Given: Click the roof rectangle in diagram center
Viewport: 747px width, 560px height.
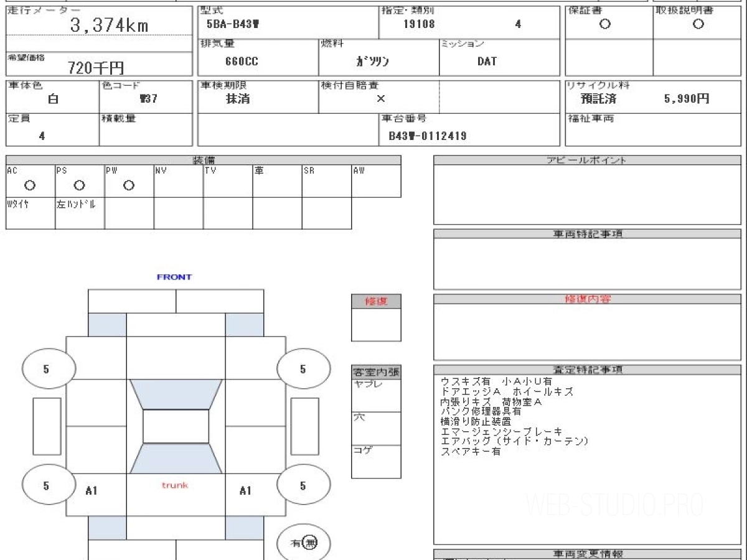Looking at the screenshot, I should click(176, 426).
